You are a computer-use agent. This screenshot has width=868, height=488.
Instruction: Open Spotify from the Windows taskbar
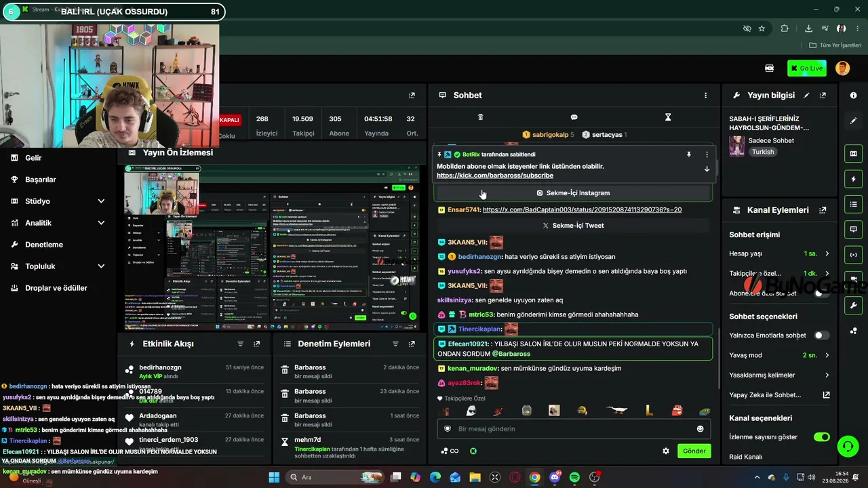click(x=574, y=477)
